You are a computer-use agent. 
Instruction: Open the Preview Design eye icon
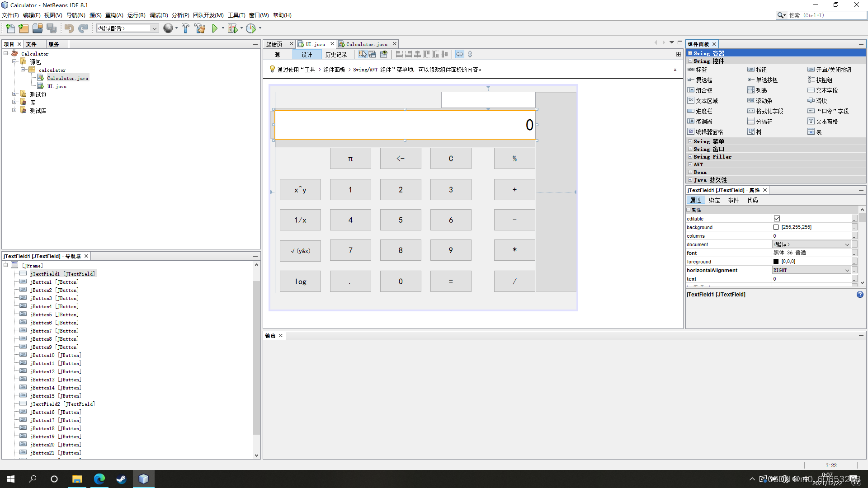384,54
